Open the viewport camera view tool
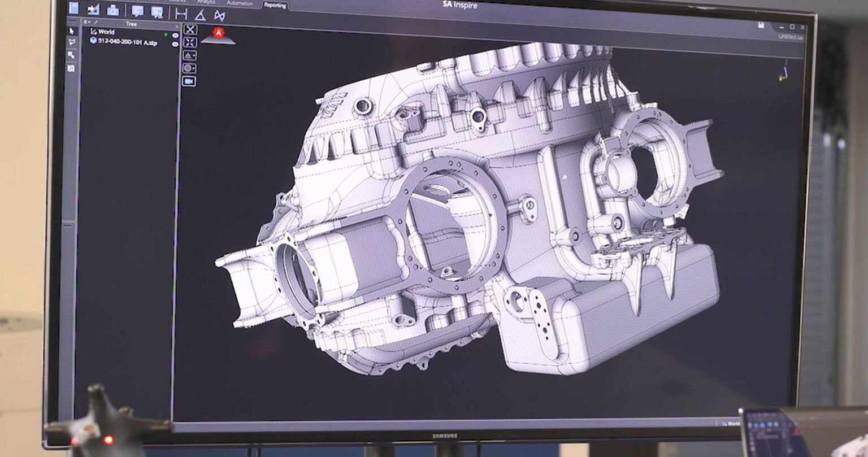Screen dimensions: 868x457 click(x=190, y=82)
